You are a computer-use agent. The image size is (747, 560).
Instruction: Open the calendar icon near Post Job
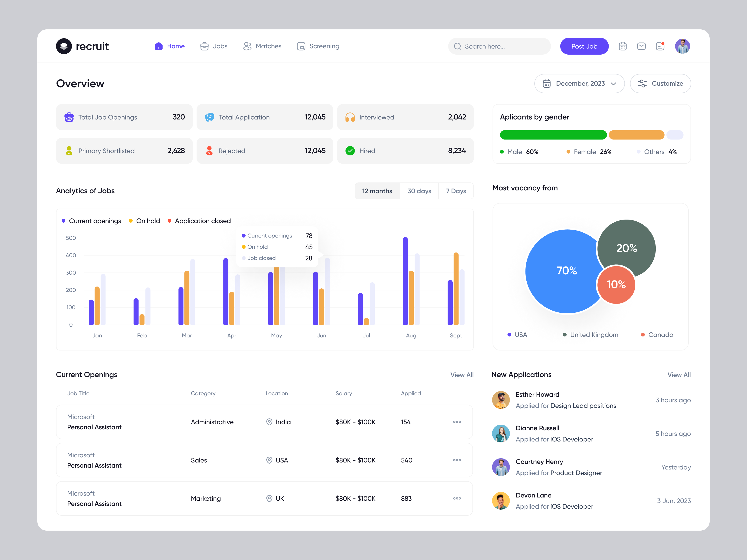(623, 46)
